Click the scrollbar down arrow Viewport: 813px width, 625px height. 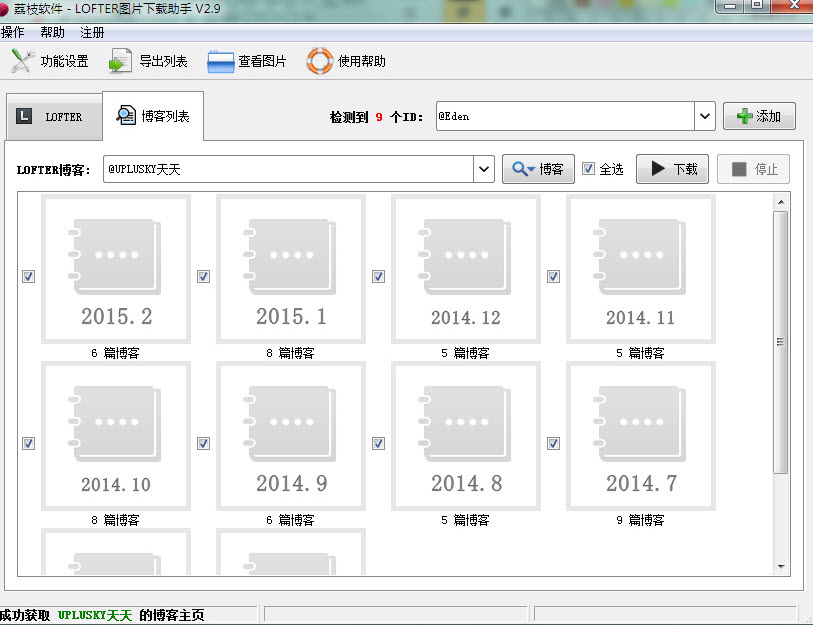click(x=781, y=567)
